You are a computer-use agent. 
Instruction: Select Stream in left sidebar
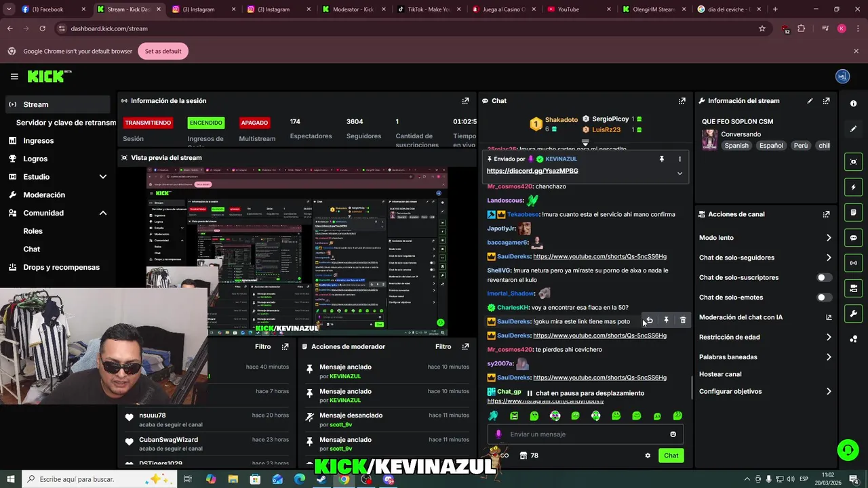(x=58, y=104)
